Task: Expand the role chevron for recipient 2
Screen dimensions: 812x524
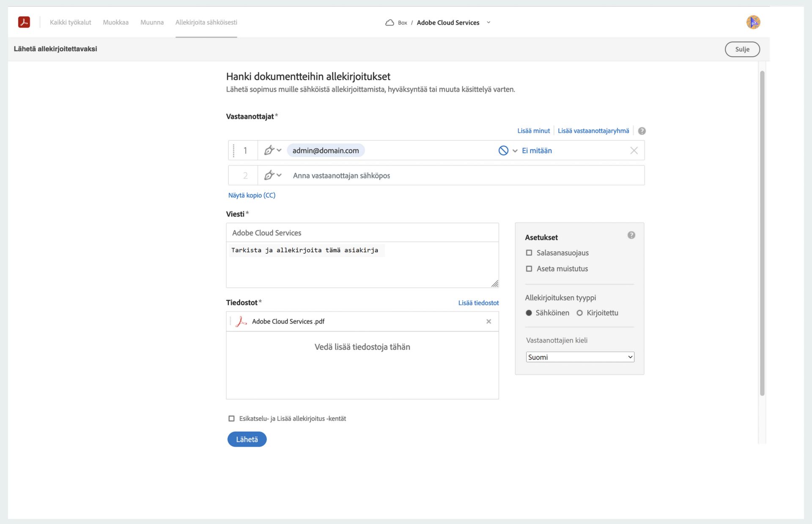Action: 279,175
